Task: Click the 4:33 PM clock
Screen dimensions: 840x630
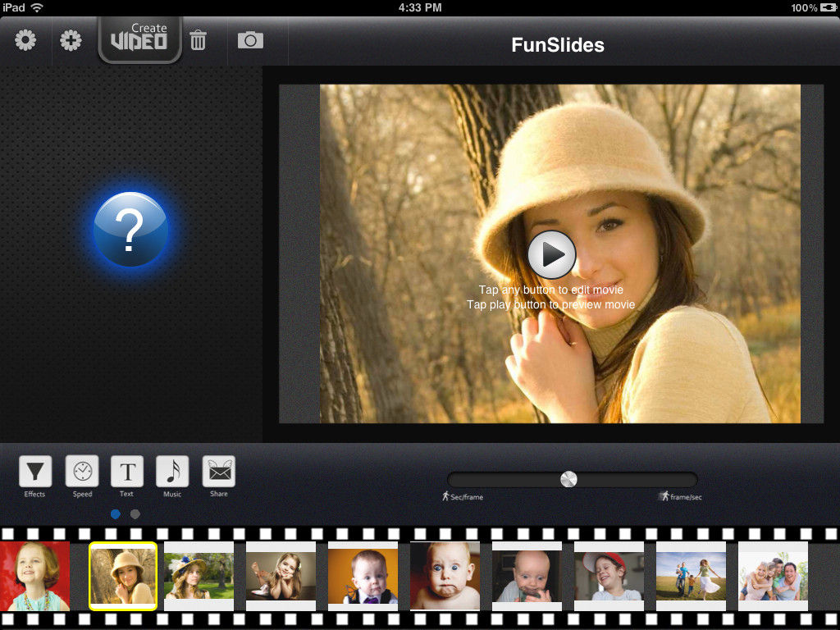Action: pyautogui.click(x=420, y=7)
